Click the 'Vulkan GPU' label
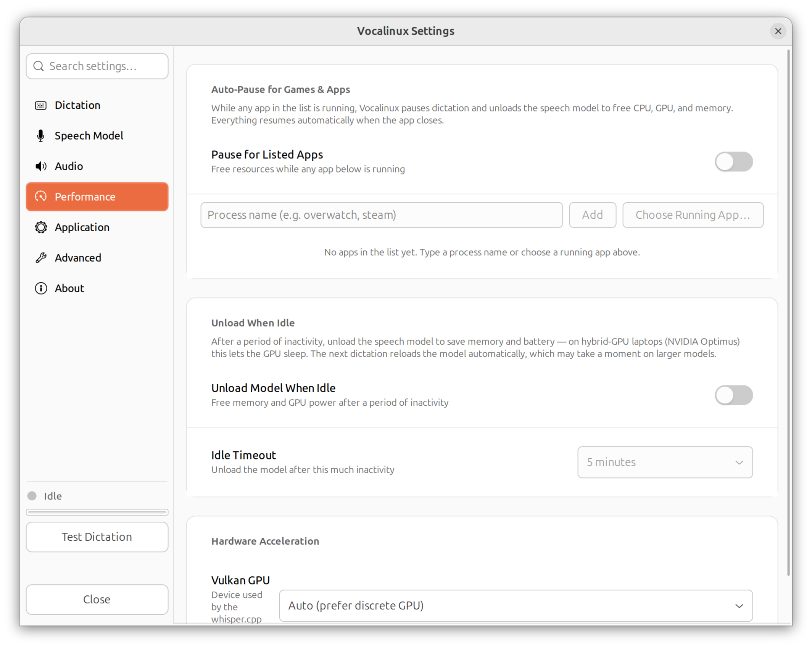Image resolution: width=812 pixels, height=648 pixels. pos(240,581)
